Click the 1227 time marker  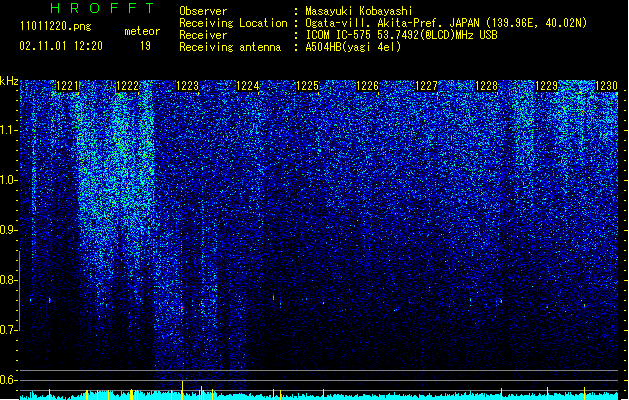coord(426,86)
